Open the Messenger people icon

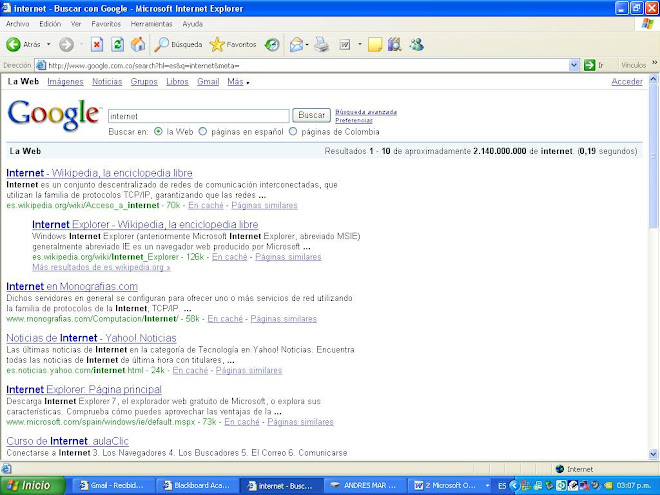[x=417, y=44]
